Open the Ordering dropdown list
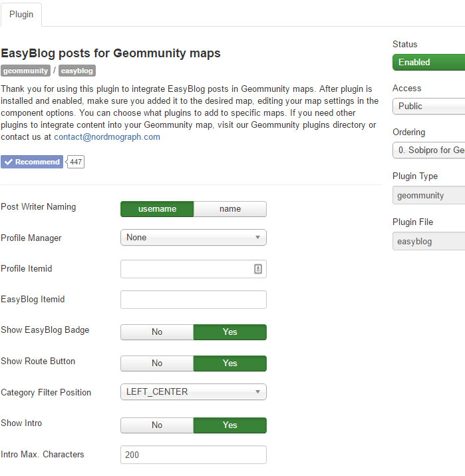Screen dimensions: 465x476 pos(429,150)
